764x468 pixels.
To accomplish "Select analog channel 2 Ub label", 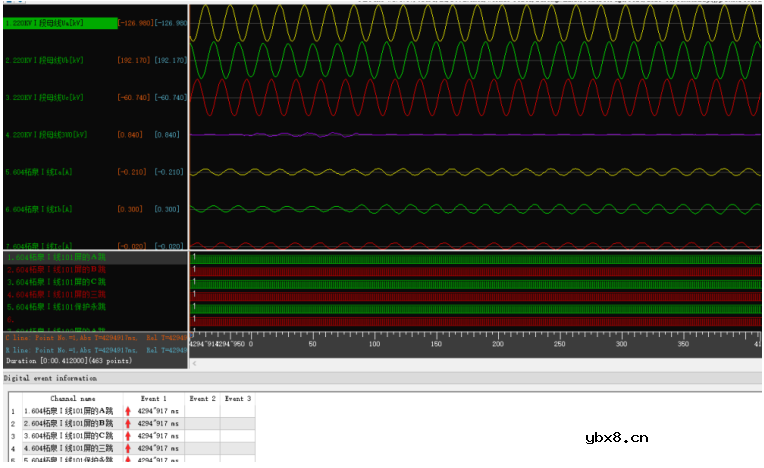I will (50, 60).
